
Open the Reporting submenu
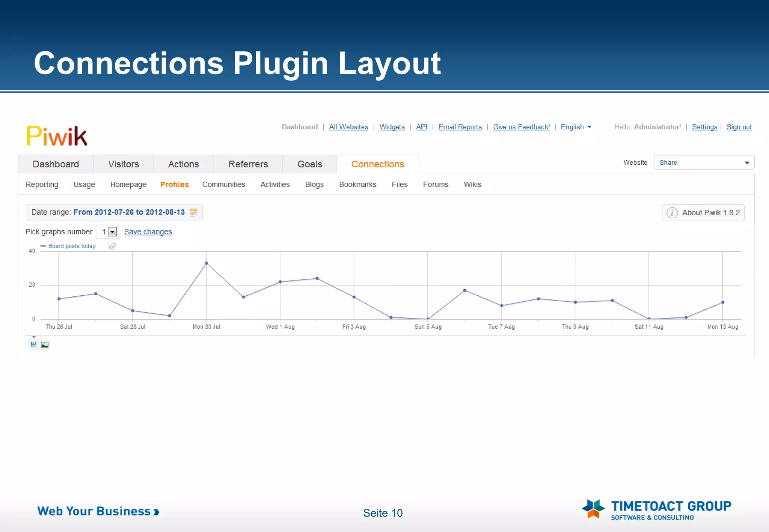pyautogui.click(x=42, y=185)
